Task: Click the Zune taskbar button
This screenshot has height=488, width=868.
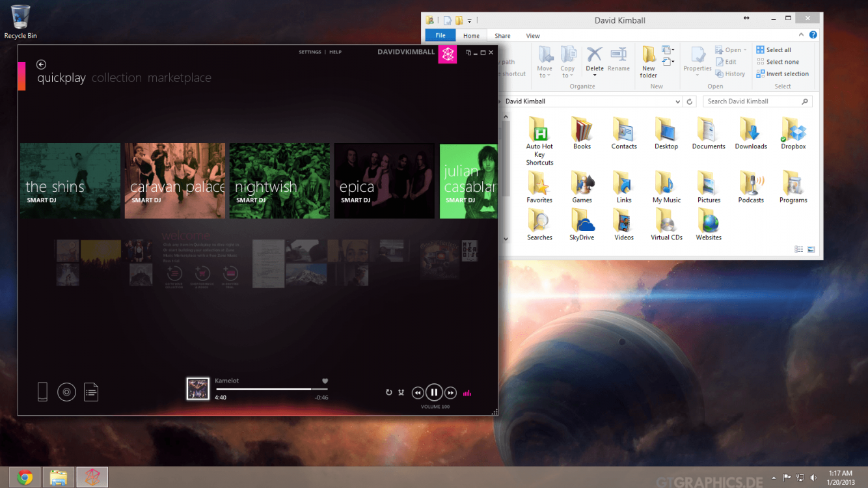Action: 92,478
